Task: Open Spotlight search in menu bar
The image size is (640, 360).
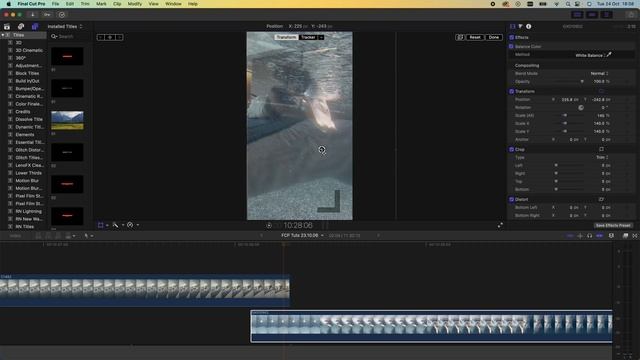Action: pos(568,4)
